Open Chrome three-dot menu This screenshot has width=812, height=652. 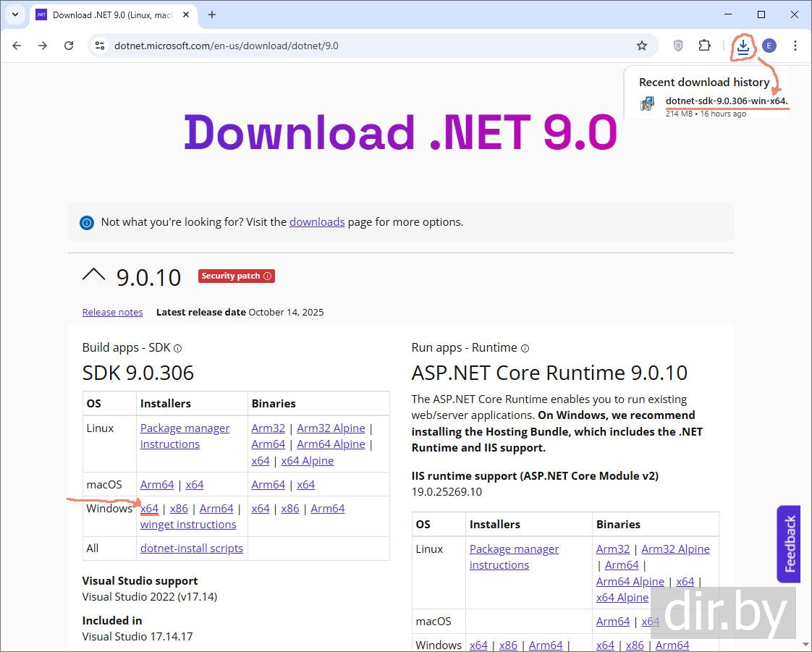[795, 46]
